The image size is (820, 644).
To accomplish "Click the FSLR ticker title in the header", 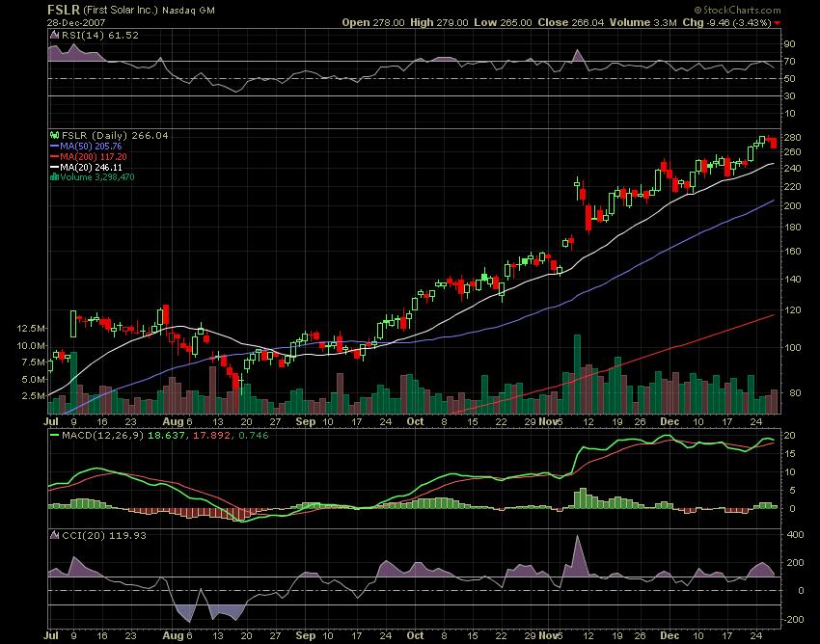I will pos(64,10).
